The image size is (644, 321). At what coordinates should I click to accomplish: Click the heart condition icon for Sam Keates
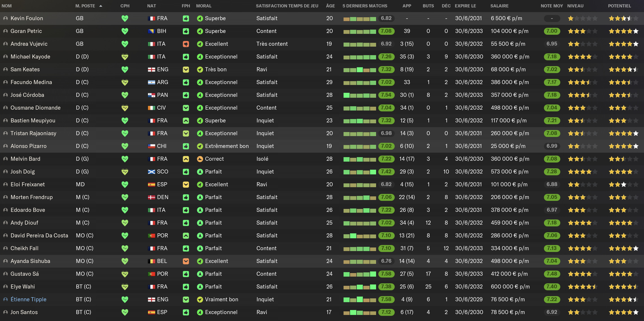point(125,69)
